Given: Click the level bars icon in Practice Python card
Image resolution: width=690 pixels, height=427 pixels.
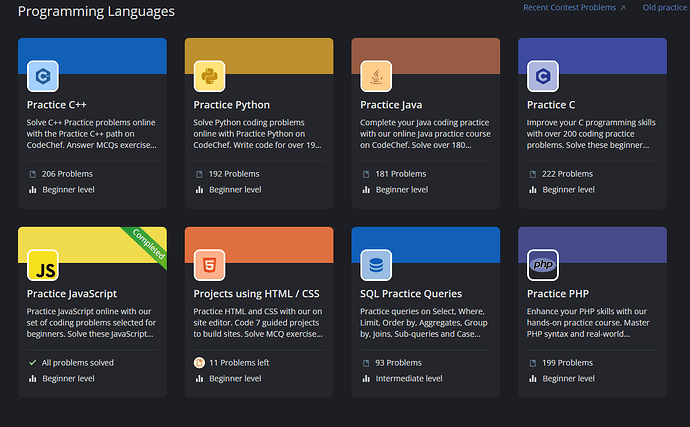Looking at the screenshot, I should pos(199,190).
